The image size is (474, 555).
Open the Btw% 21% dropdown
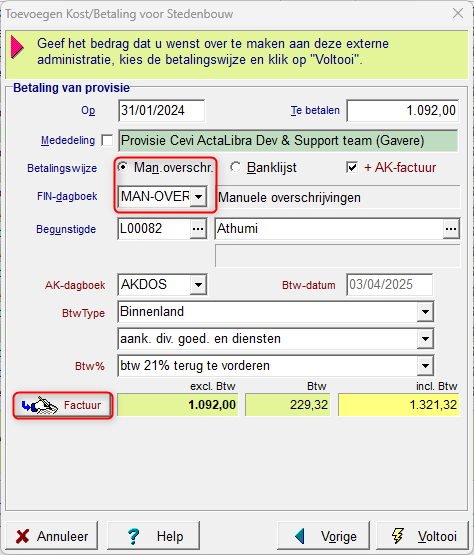pyautogui.click(x=425, y=366)
